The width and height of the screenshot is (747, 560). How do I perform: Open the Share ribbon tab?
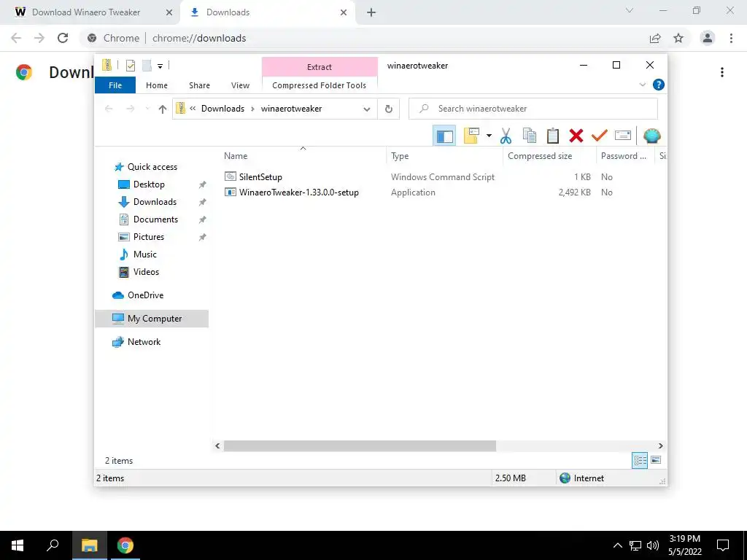[x=199, y=85]
